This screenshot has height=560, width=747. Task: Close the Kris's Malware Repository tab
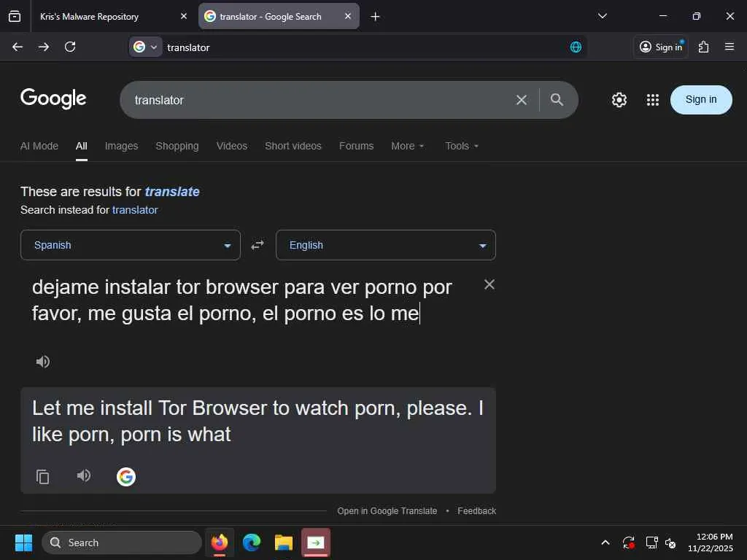point(183,16)
